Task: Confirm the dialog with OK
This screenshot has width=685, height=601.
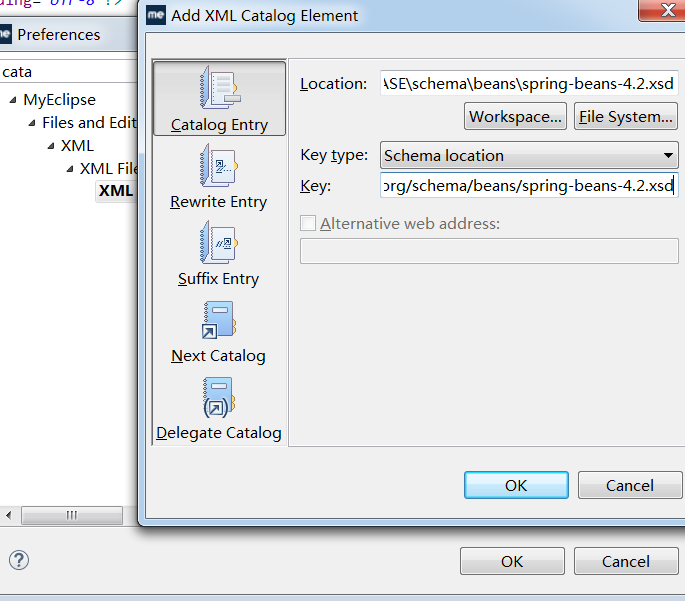Action: tap(516, 485)
